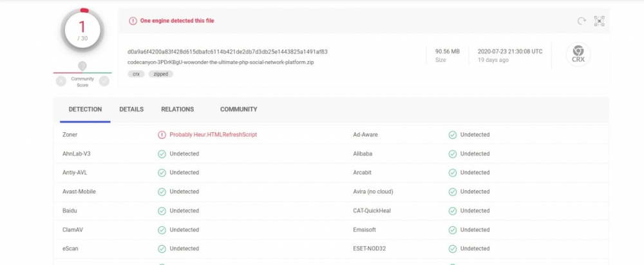644x265 pixels.
Task: Click the check icon in Antiy-AVL row
Action: tap(162, 173)
